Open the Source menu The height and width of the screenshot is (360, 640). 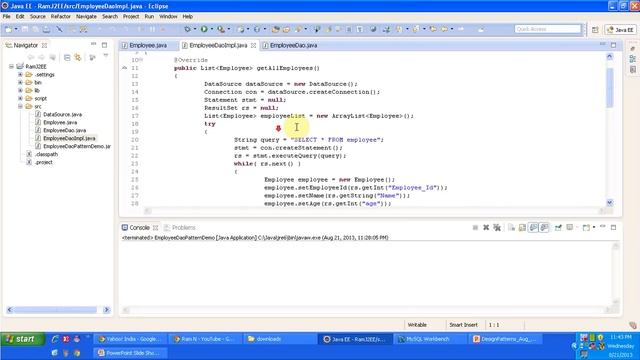pos(38,16)
